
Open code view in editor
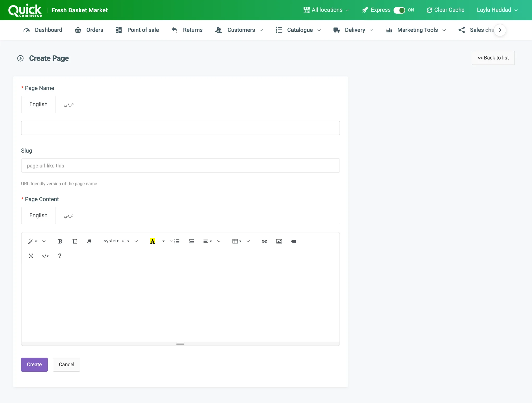[45, 256]
